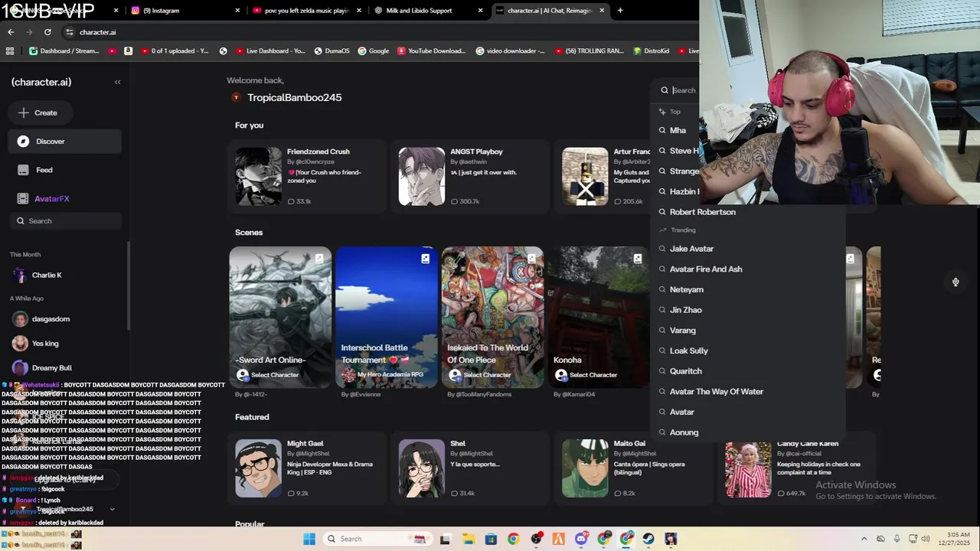The width and height of the screenshot is (980, 551).
Task: Open the Dreamy Bull chat
Action: (x=65, y=367)
